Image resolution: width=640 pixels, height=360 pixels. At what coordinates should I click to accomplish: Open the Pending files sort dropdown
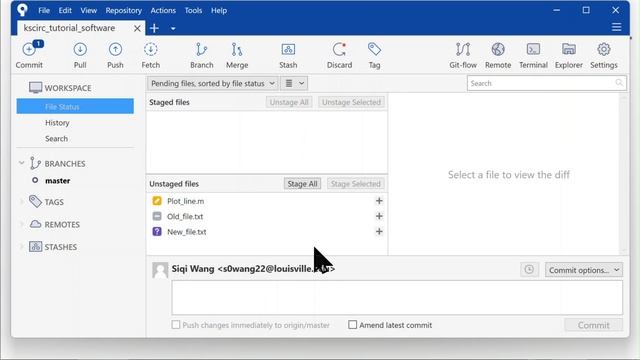(x=213, y=83)
